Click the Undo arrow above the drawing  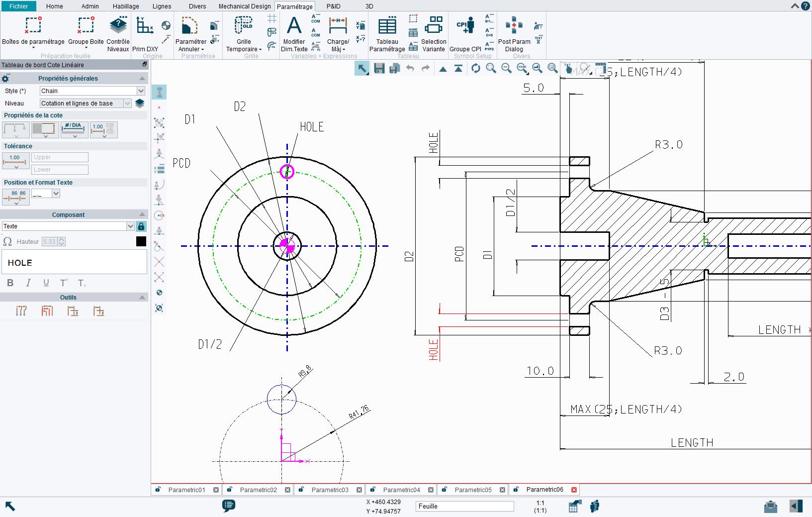click(x=410, y=68)
